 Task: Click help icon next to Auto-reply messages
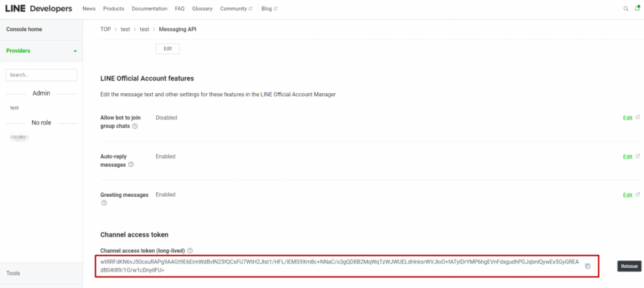pyautogui.click(x=131, y=165)
